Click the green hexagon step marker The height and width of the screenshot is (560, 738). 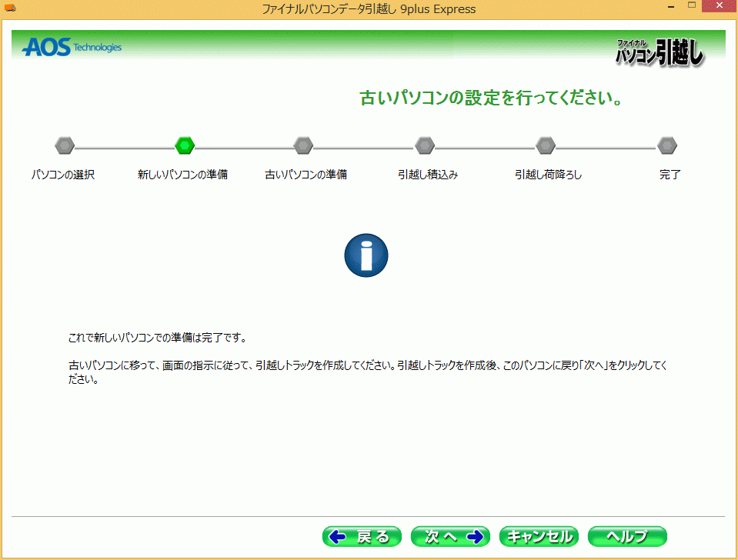pyautogui.click(x=185, y=145)
